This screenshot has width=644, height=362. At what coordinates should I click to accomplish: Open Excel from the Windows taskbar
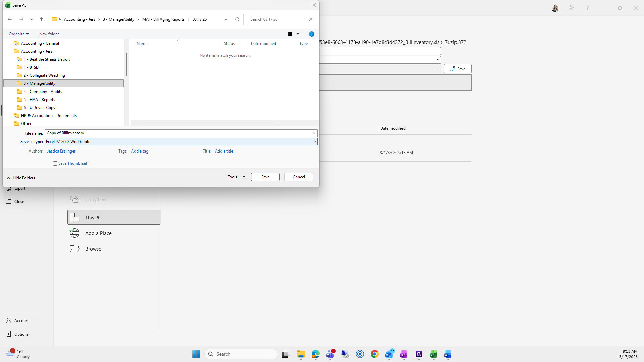click(x=433, y=354)
